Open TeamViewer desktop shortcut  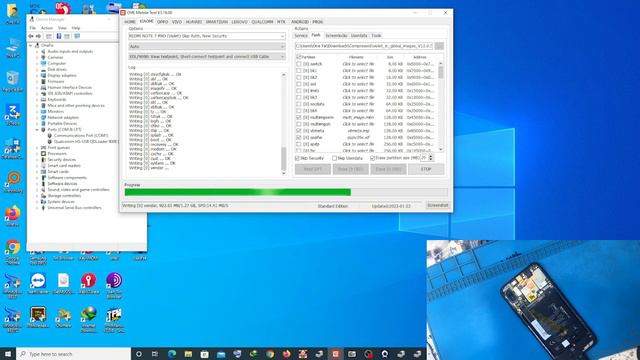(x=38, y=283)
